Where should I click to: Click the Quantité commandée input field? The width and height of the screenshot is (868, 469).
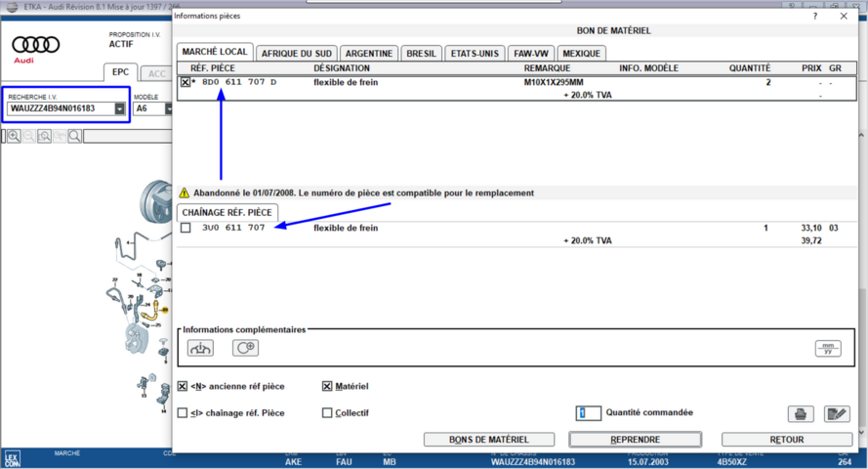click(x=588, y=413)
